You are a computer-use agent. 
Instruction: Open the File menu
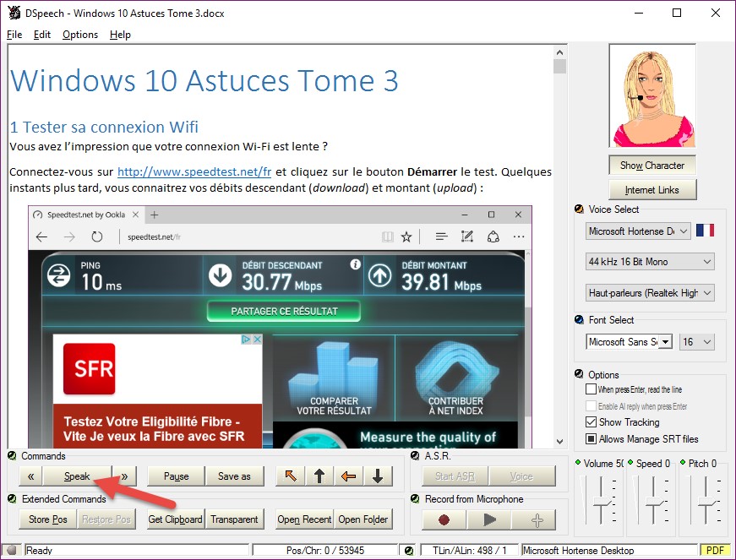(x=14, y=35)
